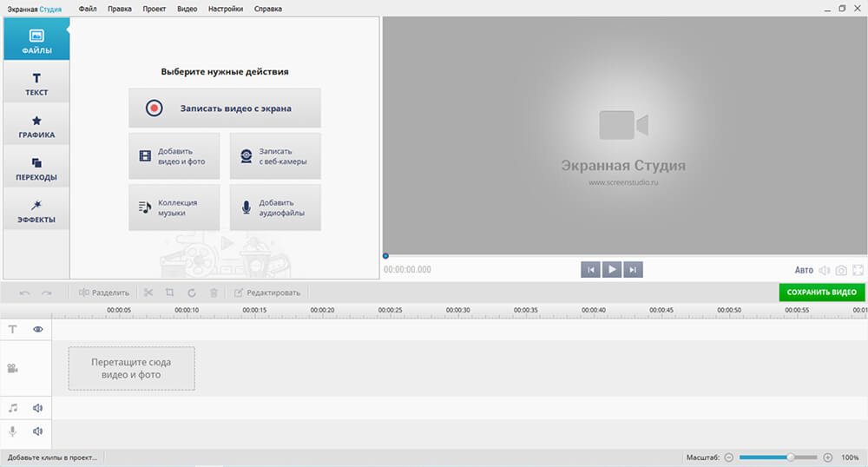
Task: Open the Видео menu
Action: [x=187, y=9]
